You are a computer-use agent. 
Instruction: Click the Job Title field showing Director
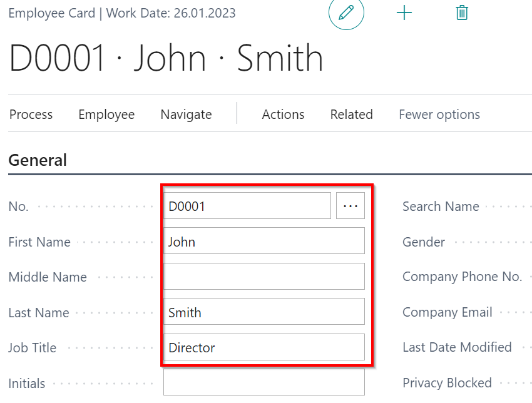(264, 347)
